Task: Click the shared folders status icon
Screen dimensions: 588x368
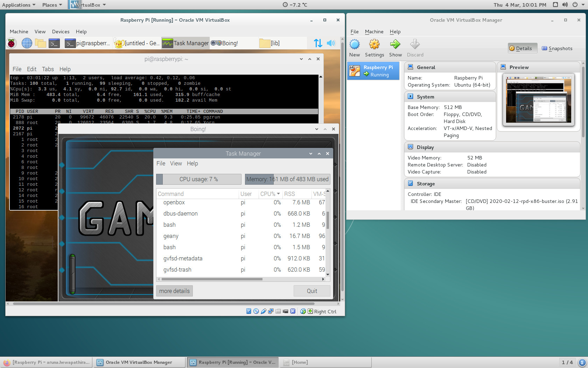Action: pyautogui.click(x=278, y=311)
